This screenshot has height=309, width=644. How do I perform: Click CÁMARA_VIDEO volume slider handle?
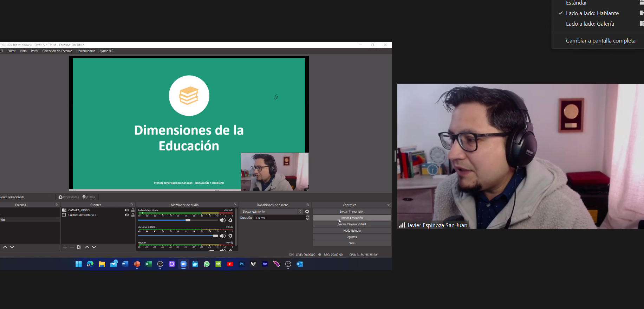tap(215, 236)
